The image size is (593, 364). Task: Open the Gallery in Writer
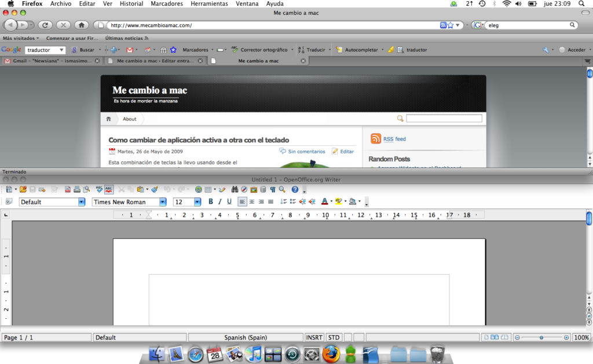pyautogui.click(x=254, y=189)
